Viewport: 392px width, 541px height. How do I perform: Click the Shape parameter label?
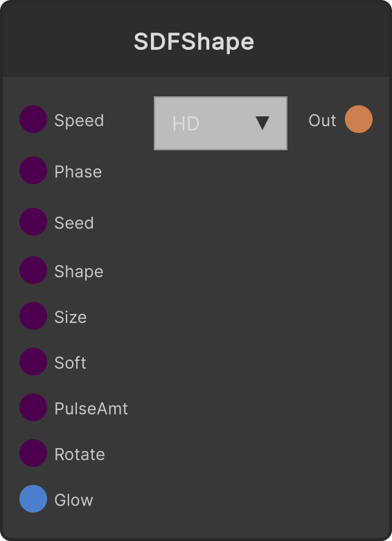click(79, 272)
